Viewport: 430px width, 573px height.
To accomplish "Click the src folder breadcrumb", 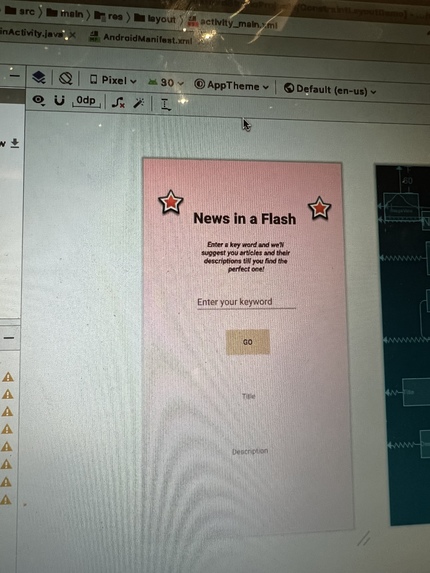I will [x=20, y=11].
